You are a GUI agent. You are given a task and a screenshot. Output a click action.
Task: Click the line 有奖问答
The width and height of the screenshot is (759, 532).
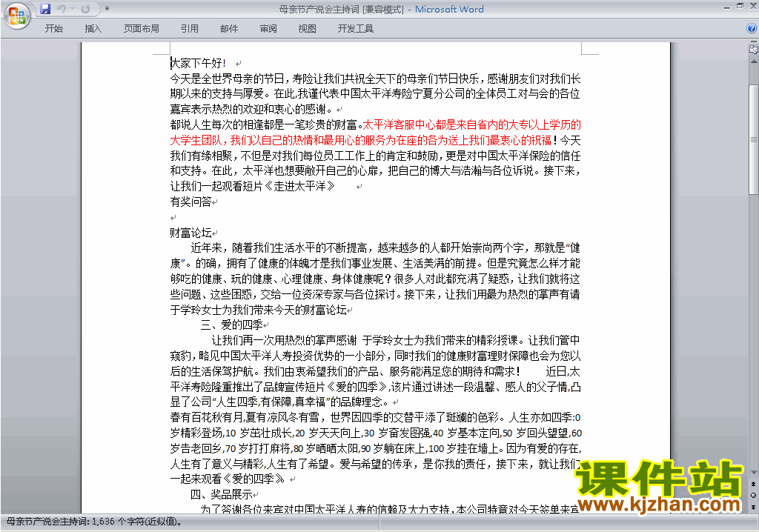(190, 202)
